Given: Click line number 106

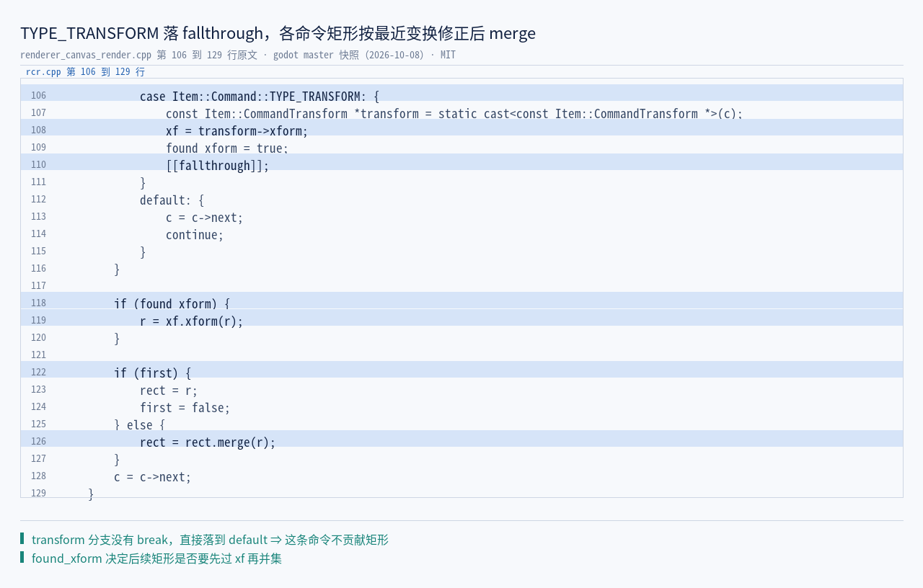Looking at the screenshot, I should click(38, 96).
